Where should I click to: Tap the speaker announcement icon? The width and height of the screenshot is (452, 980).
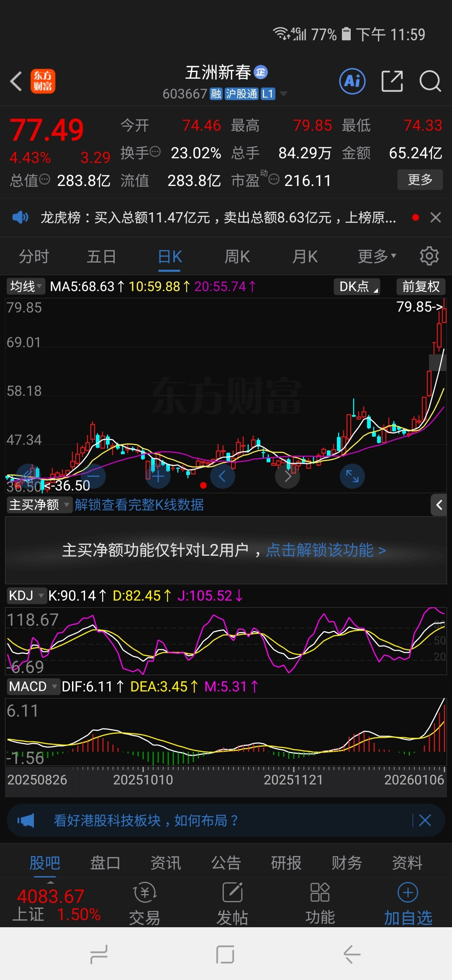click(20, 217)
